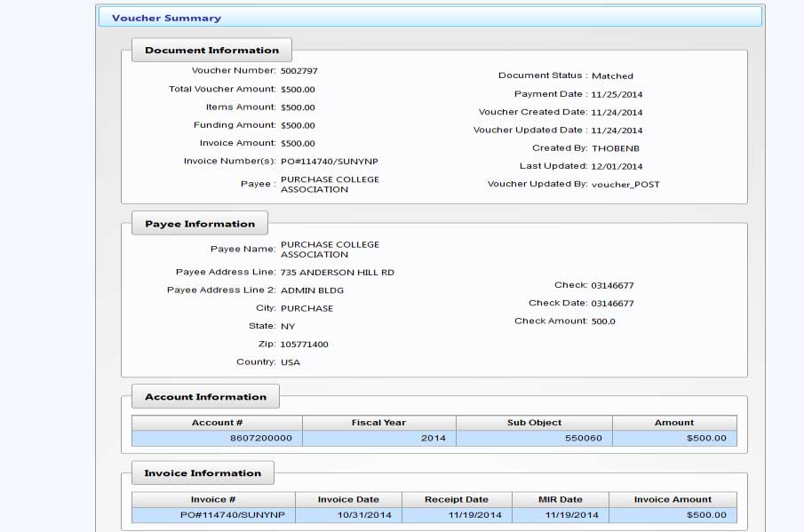Click the Sub Object column header
The width and height of the screenshot is (804, 532).
point(534,423)
